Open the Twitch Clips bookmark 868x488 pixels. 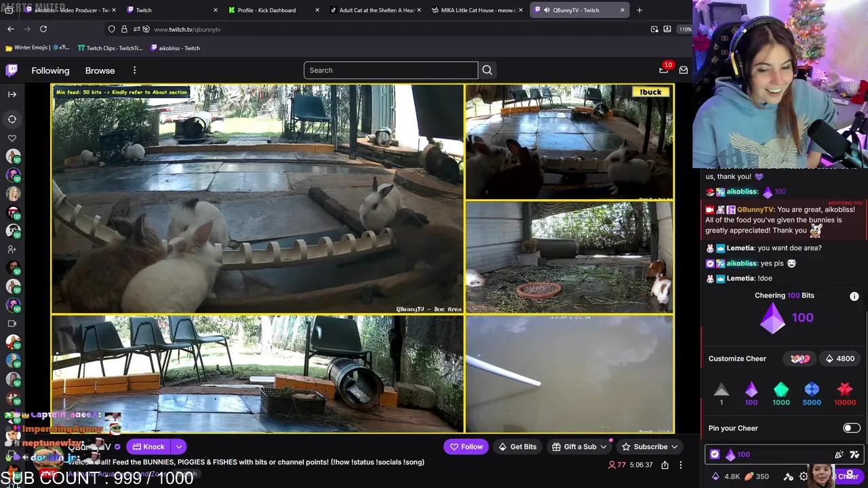pos(110,48)
